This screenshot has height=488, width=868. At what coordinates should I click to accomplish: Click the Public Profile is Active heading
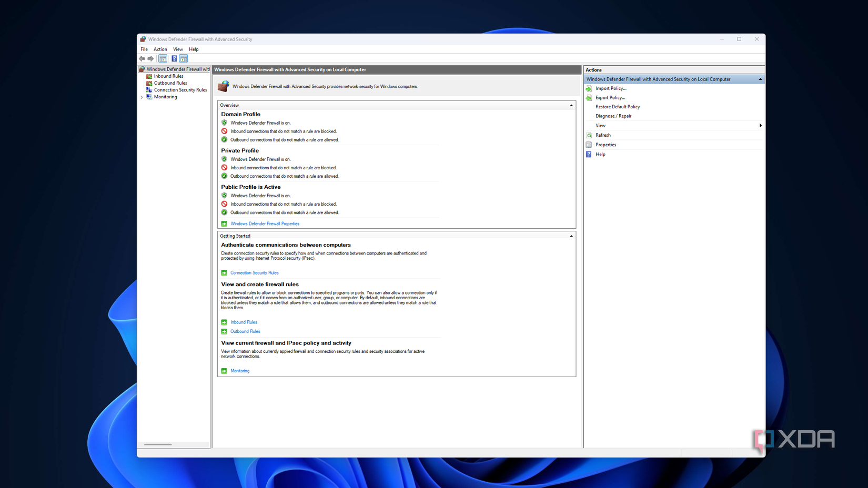click(251, 187)
